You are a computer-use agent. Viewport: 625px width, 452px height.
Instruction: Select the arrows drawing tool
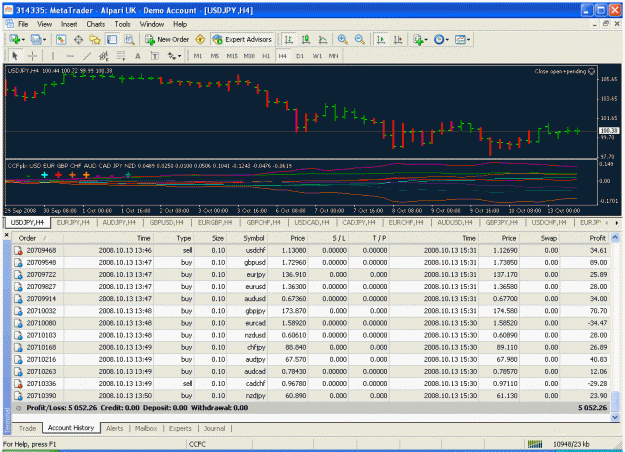pos(172,56)
